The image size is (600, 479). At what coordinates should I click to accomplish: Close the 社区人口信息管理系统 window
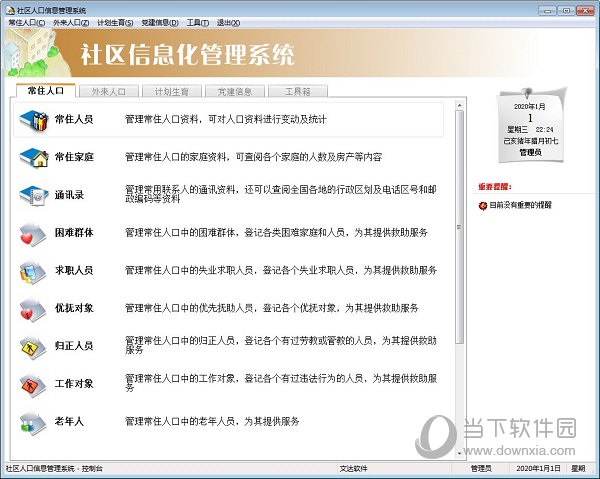point(585,11)
